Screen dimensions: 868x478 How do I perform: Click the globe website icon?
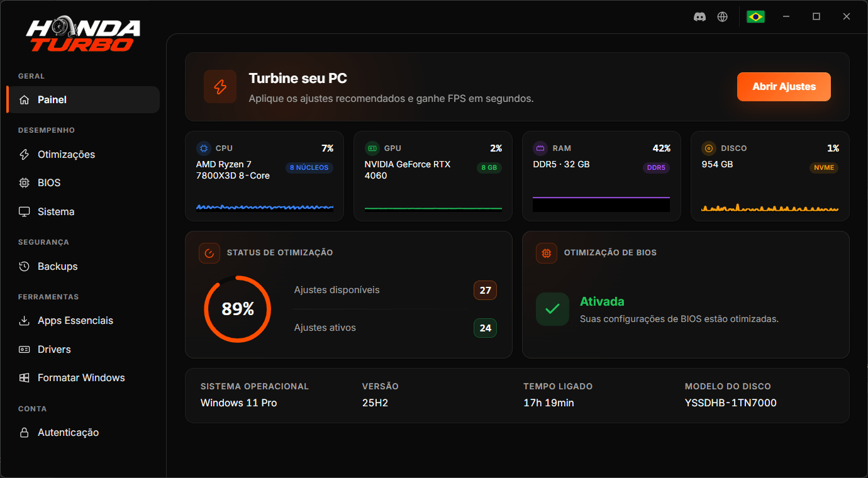[x=723, y=17]
